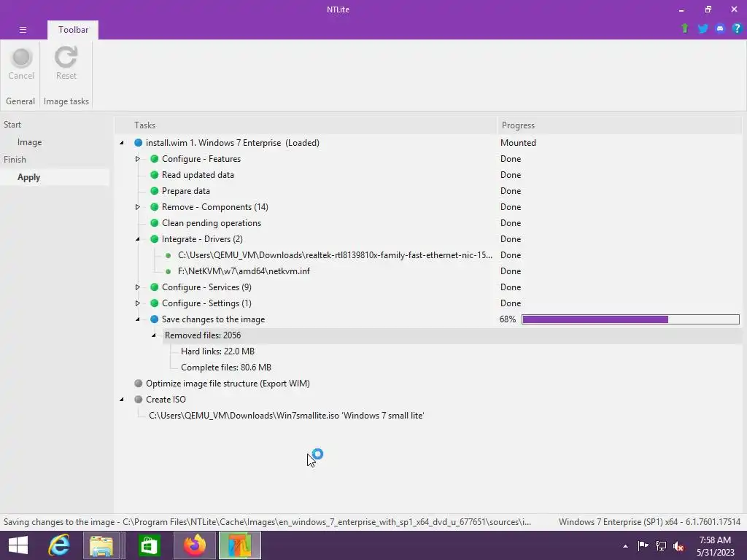Open the hamburger menu

[23, 30]
